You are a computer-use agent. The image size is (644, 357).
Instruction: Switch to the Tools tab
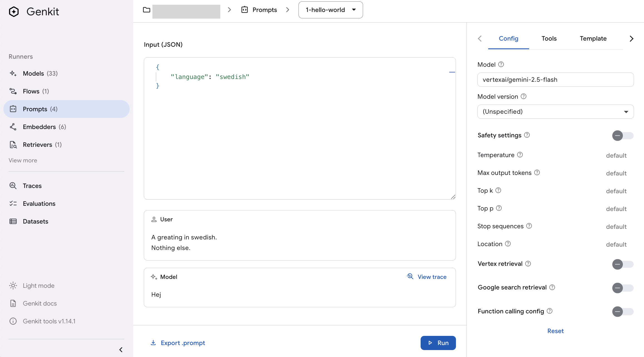pyautogui.click(x=549, y=39)
